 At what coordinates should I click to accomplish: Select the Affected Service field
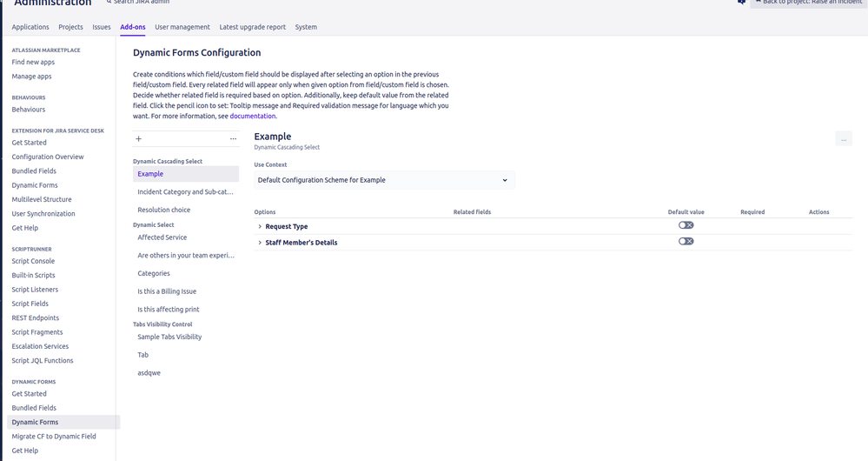coord(162,237)
